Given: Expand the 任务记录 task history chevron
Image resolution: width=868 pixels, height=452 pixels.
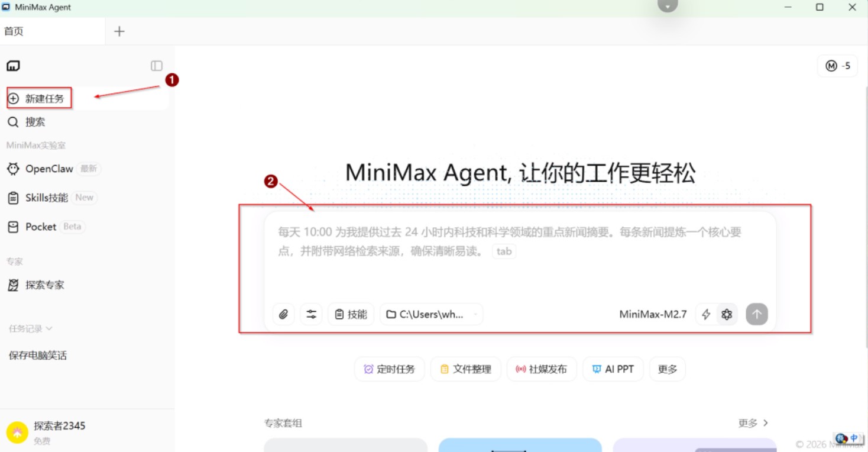Looking at the screenshot, I should coord(49,328).
